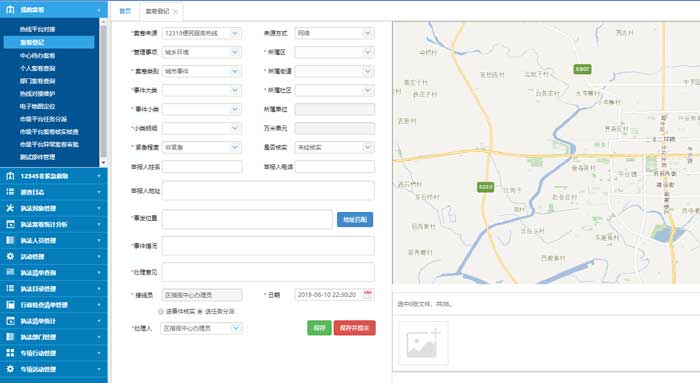The image size is (700, 383).
Task: Click the bottom gear icon in the sidebar
Action: coord(10,369)
